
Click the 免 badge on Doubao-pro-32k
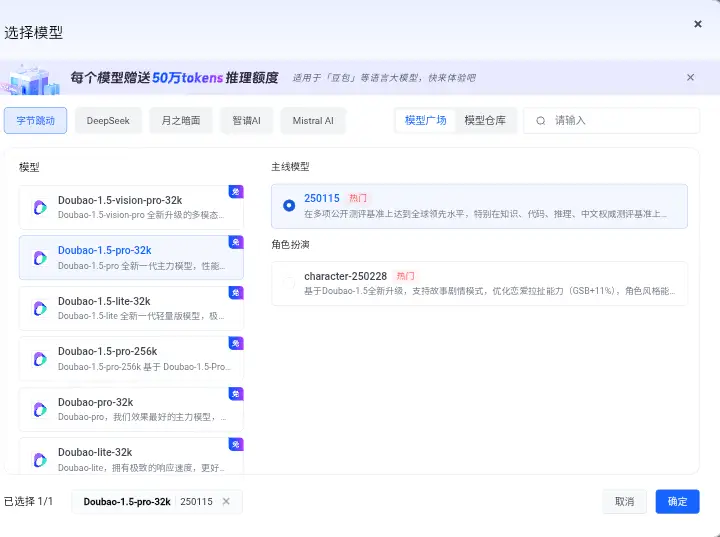(236, 394)
